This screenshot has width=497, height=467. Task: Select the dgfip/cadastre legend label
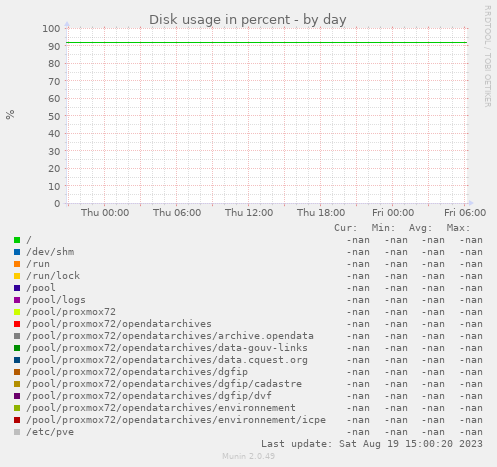pyautogui.click(x=164, y=384)
